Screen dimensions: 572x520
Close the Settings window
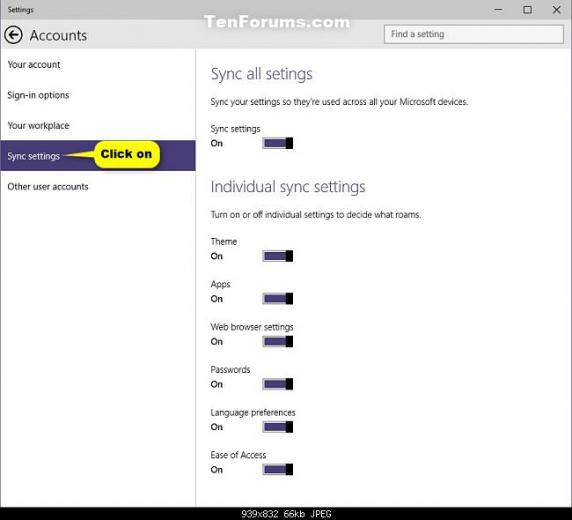[x=556, y=10]
